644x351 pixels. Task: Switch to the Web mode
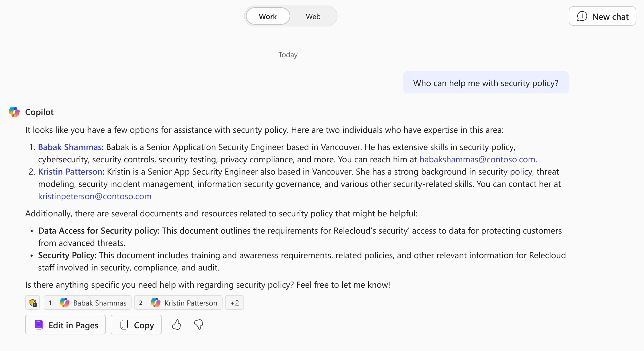click(313, 17)
